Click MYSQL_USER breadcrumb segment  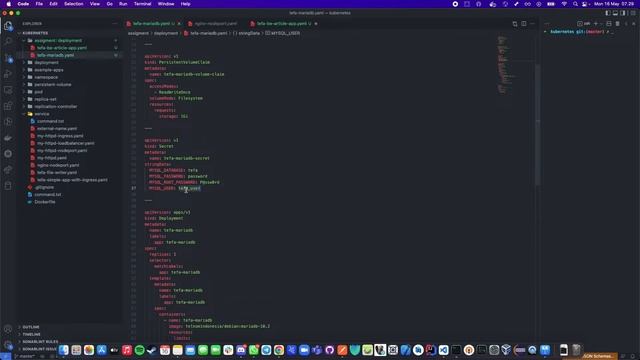[x=282, y=33]
